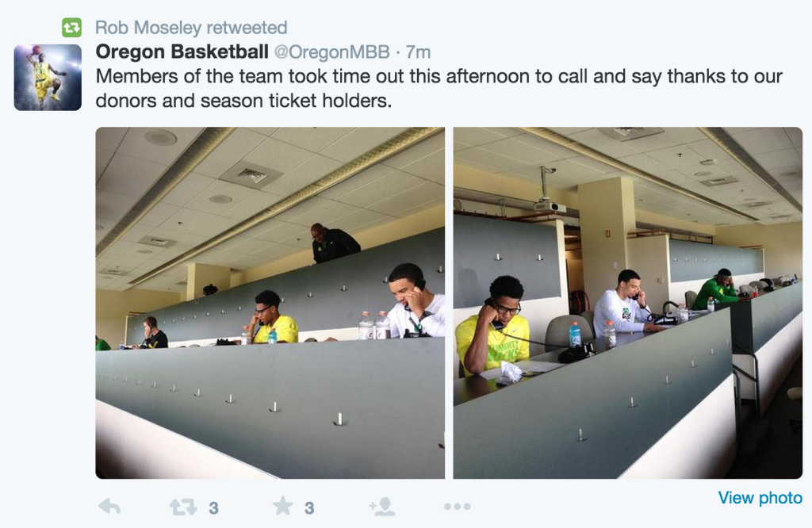812x528 pixels.
Task: Open the right photo of players calling
Action: tap(628, 303)
